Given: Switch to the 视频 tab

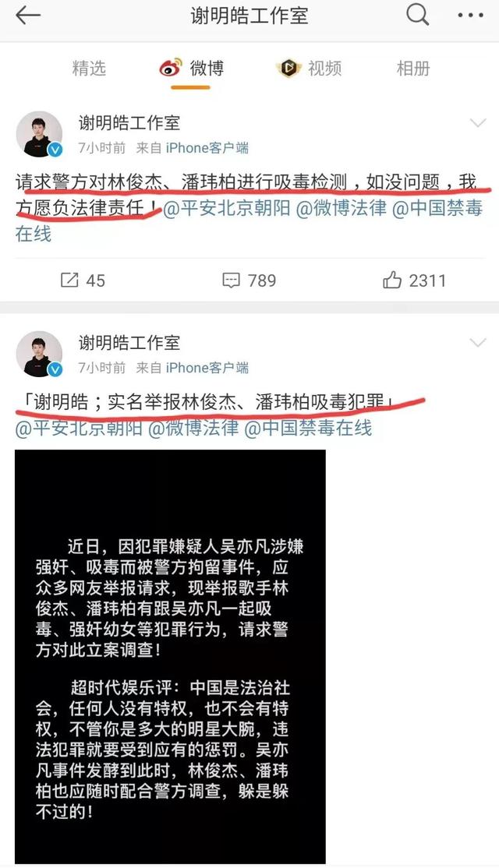Looking at the screenshot, I should click(309, 69).
